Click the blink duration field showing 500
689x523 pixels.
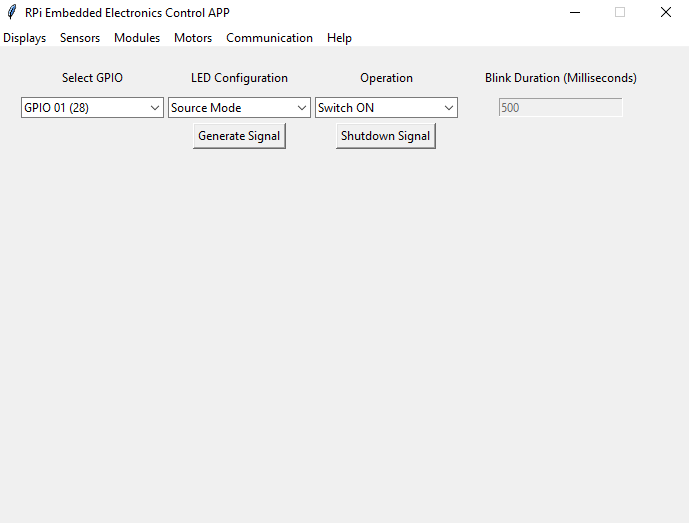point(560,108)
